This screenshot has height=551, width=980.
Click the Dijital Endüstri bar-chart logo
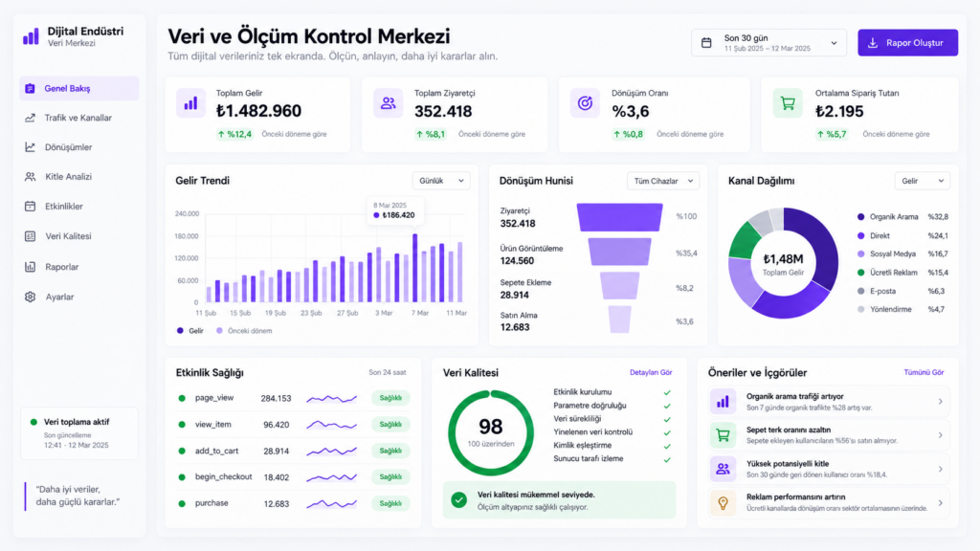(31, 36)
